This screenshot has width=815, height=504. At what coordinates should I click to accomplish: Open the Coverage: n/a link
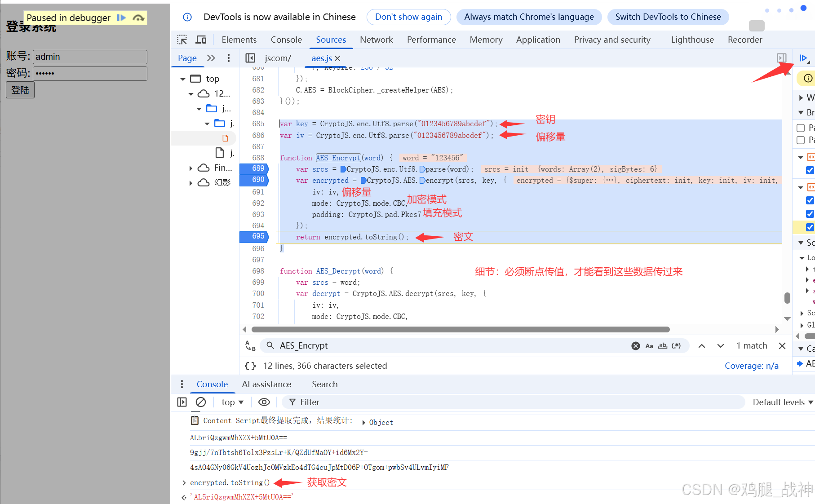(751, 366)
